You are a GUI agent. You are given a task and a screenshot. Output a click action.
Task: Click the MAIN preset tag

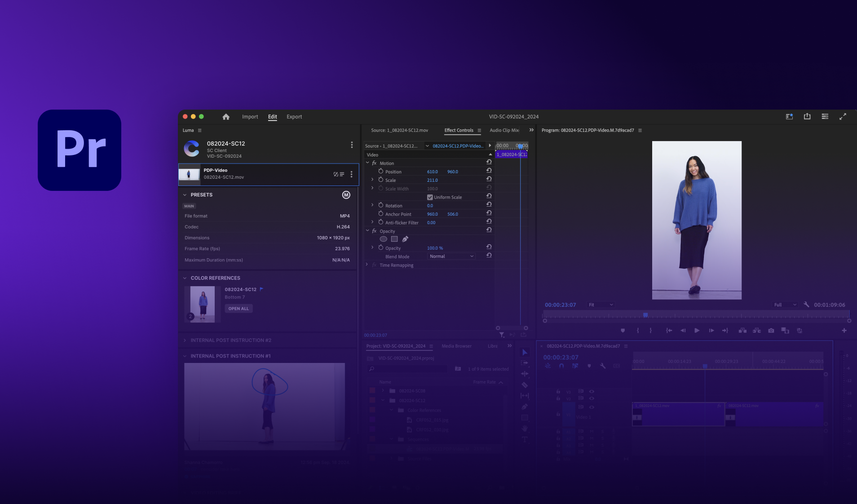pyautogui.click(x=189, y=206)
